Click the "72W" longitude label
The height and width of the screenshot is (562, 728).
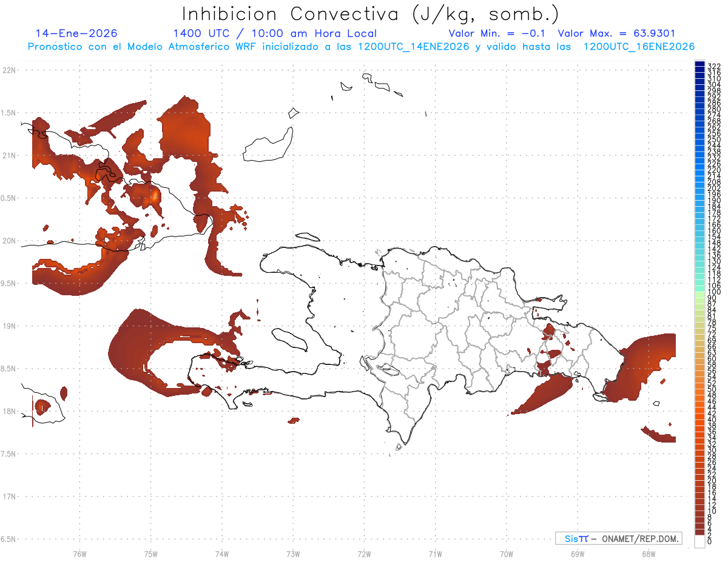tap(363, 553)
